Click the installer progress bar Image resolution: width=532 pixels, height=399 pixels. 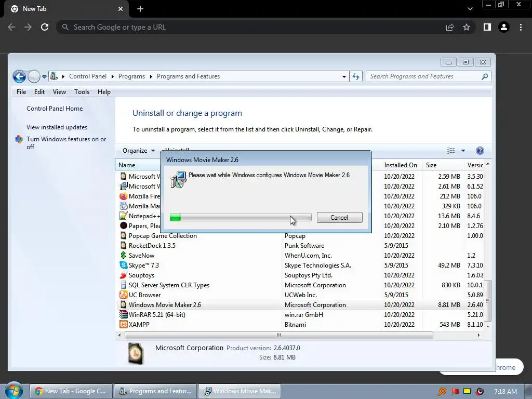point(240,218)
